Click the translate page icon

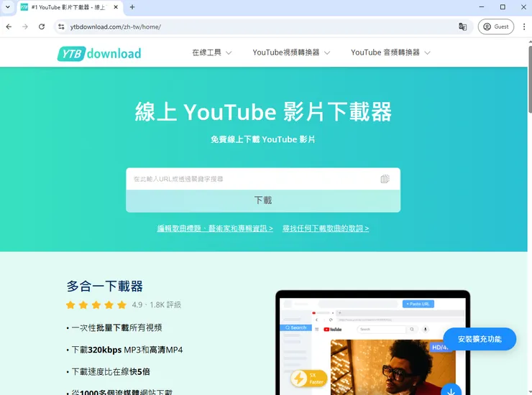[x=462, y=27]
